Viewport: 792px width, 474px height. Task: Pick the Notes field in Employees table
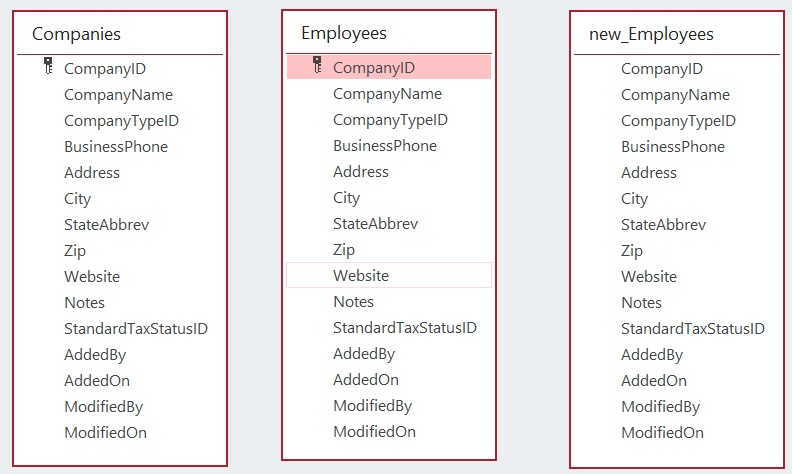(353, 302)
